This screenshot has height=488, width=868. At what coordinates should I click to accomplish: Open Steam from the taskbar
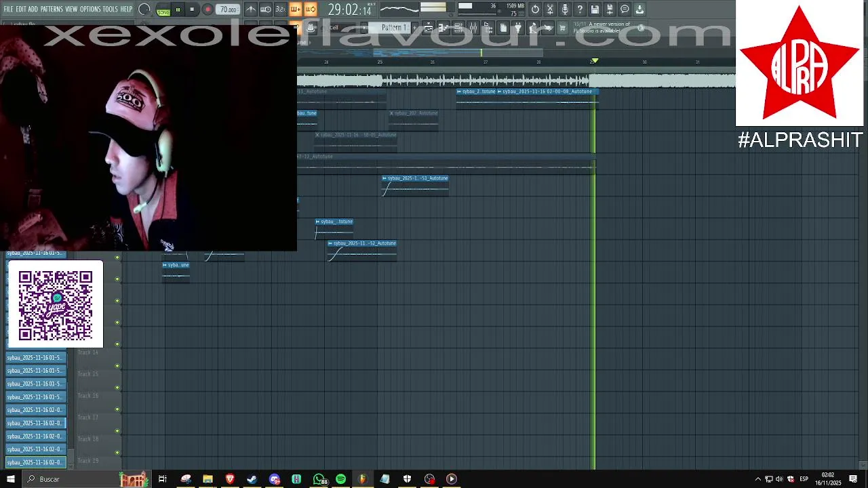click(252, 479)
